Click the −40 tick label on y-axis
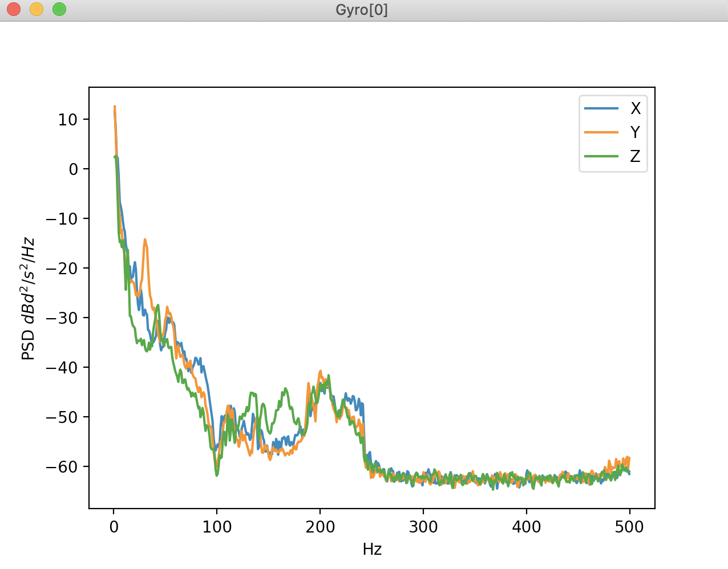This screenshot has height=569, width=728. (x=63, y=368)
